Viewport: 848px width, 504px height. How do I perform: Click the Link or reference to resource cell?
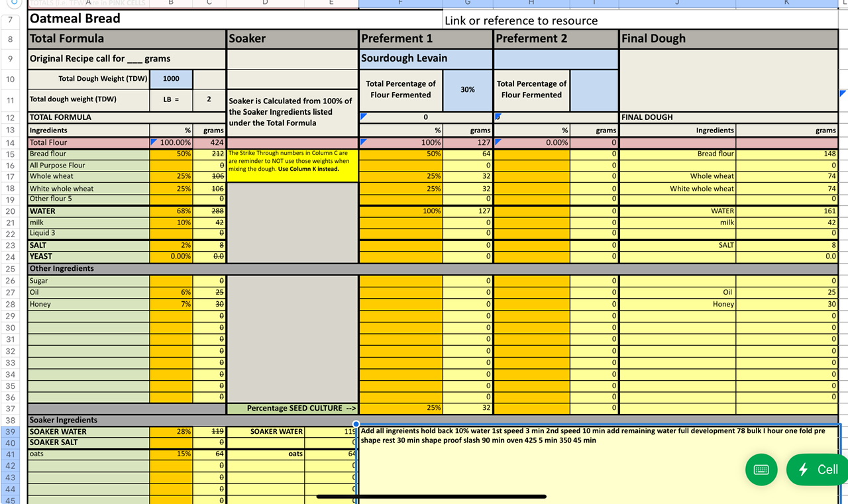[x=521, y=21]
